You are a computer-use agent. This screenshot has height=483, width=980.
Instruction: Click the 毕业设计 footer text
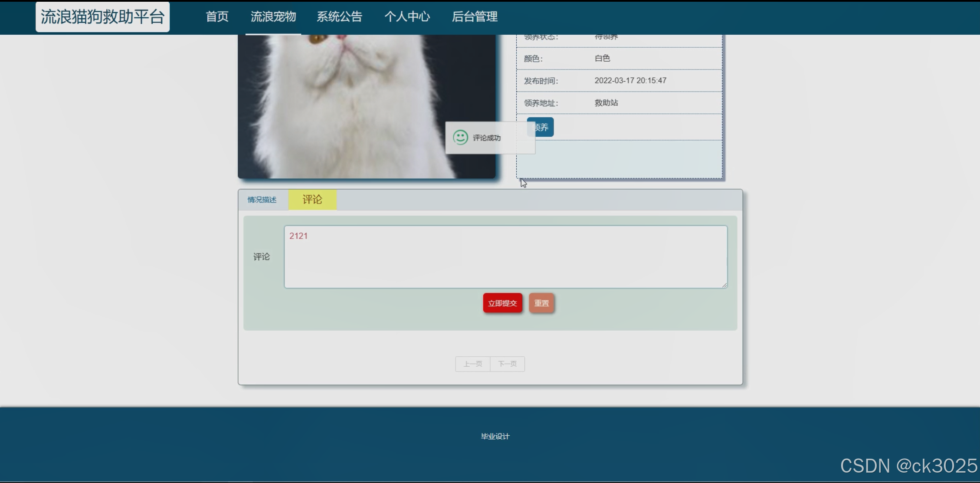point(495,436)
